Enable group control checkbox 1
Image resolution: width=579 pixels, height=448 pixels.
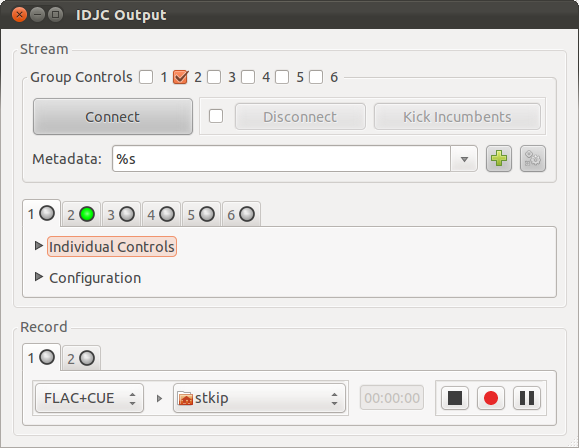coord(146,77)
